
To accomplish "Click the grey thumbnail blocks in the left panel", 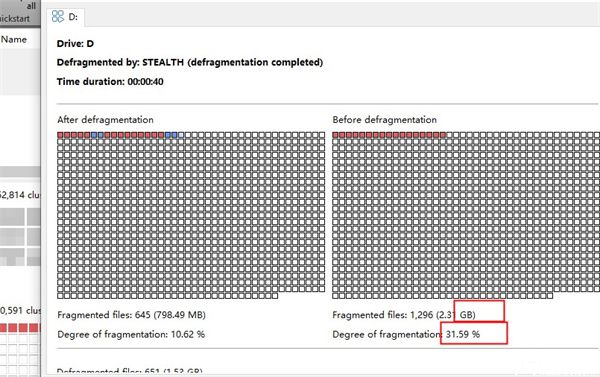I will point(20,237).
